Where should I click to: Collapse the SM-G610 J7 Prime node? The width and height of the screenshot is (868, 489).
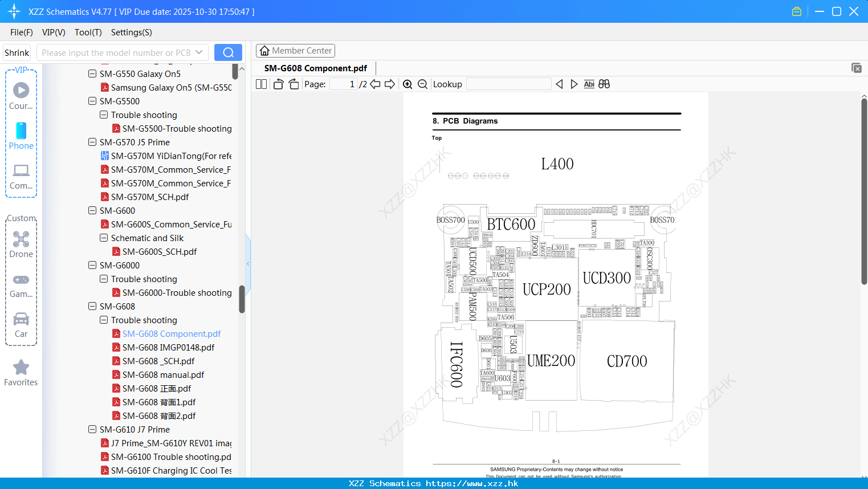coord(92,429)
